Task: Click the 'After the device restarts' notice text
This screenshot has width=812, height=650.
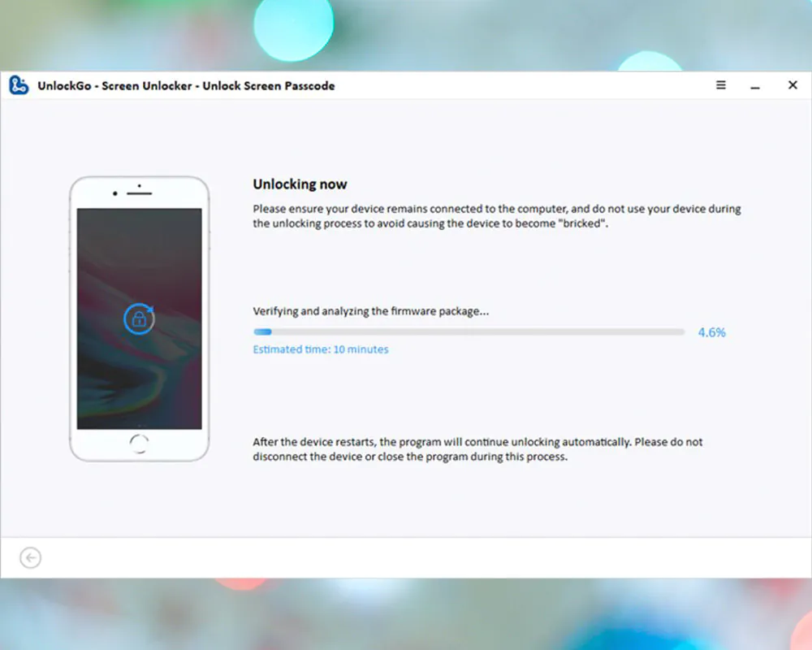Action: 477,449
